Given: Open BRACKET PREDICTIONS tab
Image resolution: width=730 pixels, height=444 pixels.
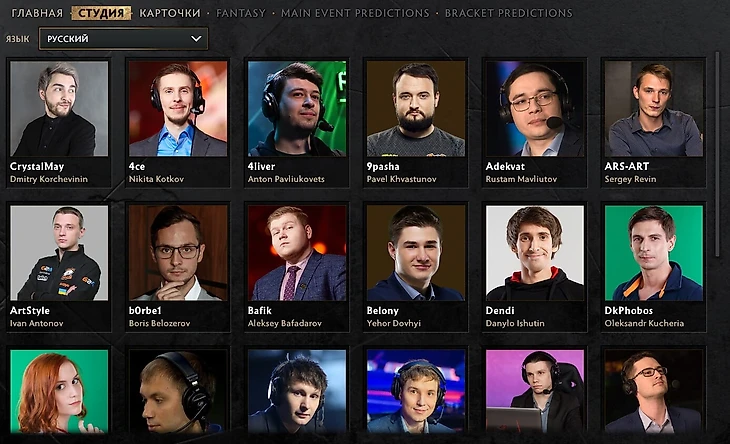Looking at the screenshot, I should click(509, 13).
